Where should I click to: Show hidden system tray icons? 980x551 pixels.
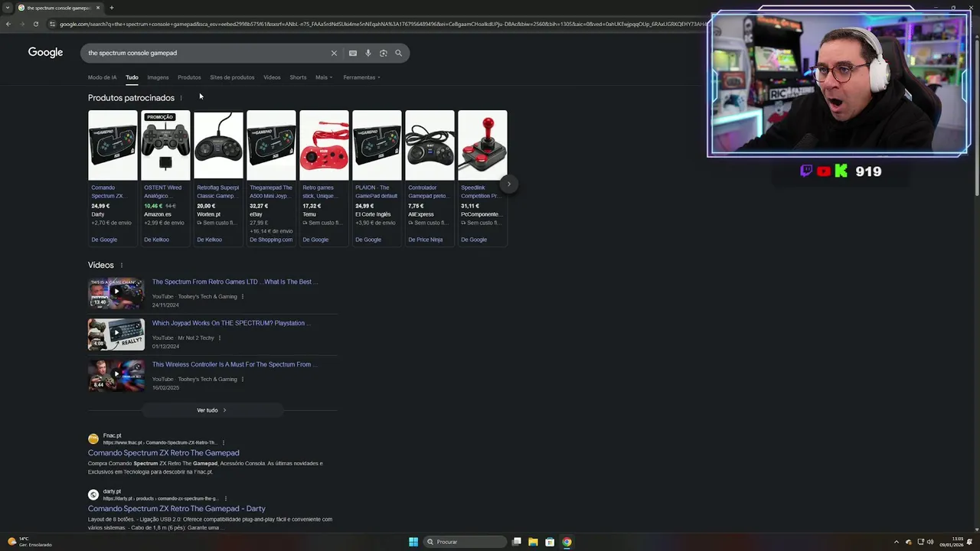pos(897,542)
